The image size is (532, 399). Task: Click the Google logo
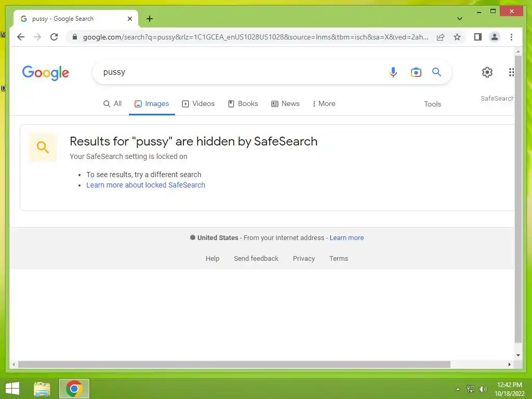point(46,73)
